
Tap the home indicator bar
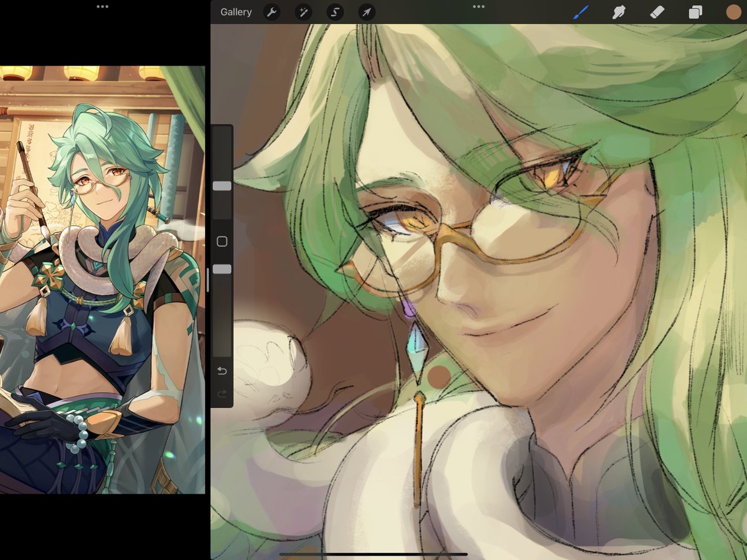(374, 554)
